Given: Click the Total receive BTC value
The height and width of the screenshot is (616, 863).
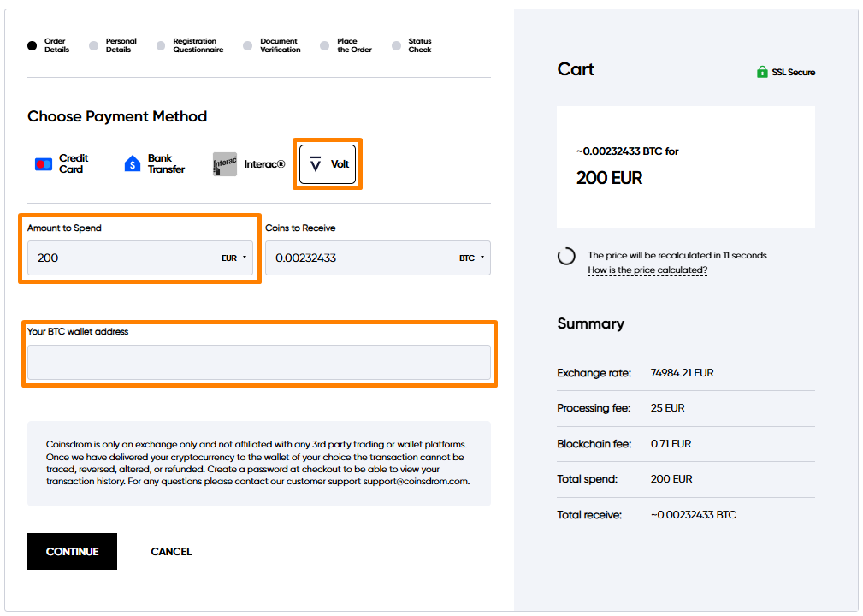Looking at the screenshot, I should pyautogui.click(x=694, y=515).
